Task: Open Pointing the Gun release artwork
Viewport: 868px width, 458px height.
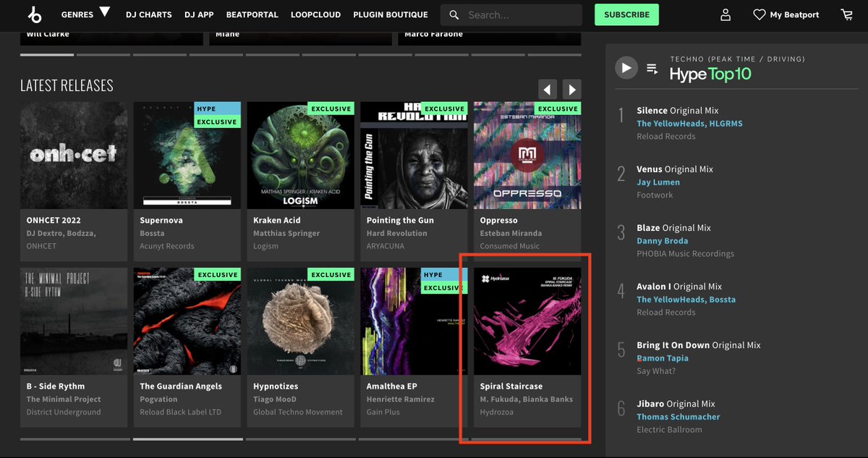Action: tap(414, 155)
